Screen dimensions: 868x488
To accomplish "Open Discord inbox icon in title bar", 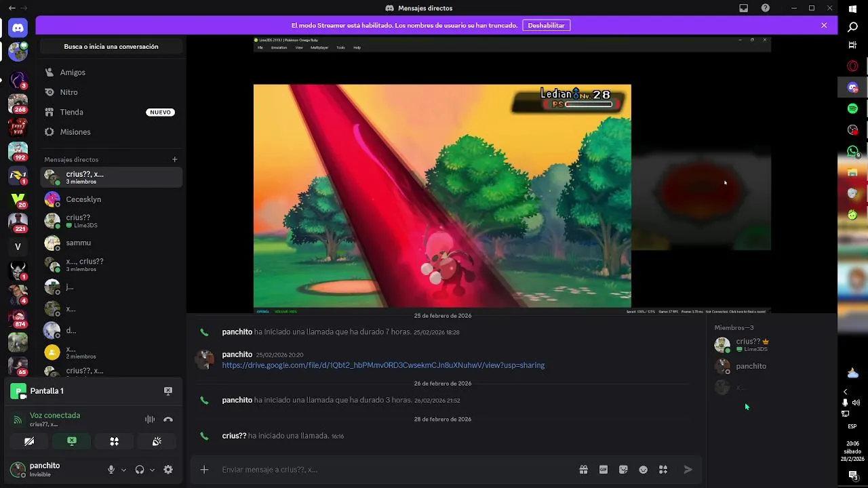I will click(744, 8).
